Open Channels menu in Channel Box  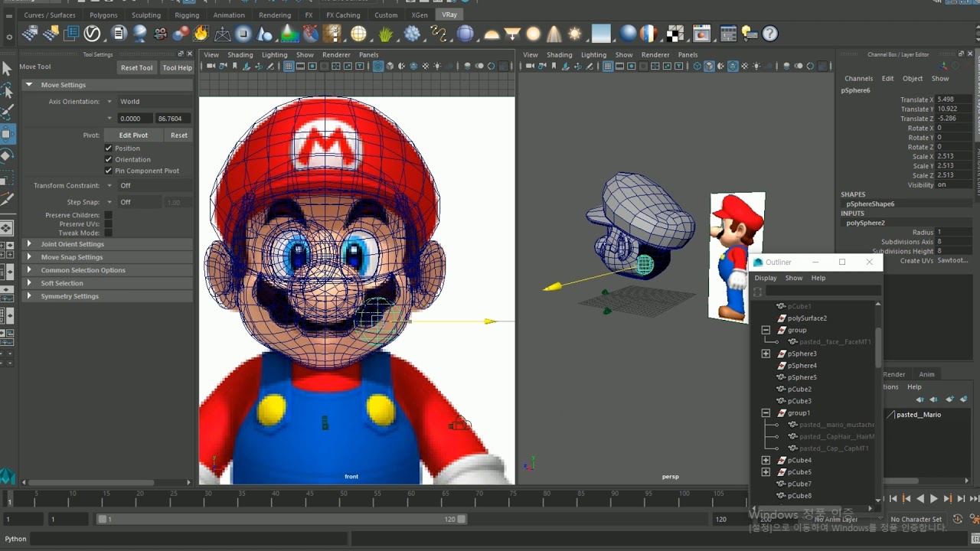pos(858,79)
